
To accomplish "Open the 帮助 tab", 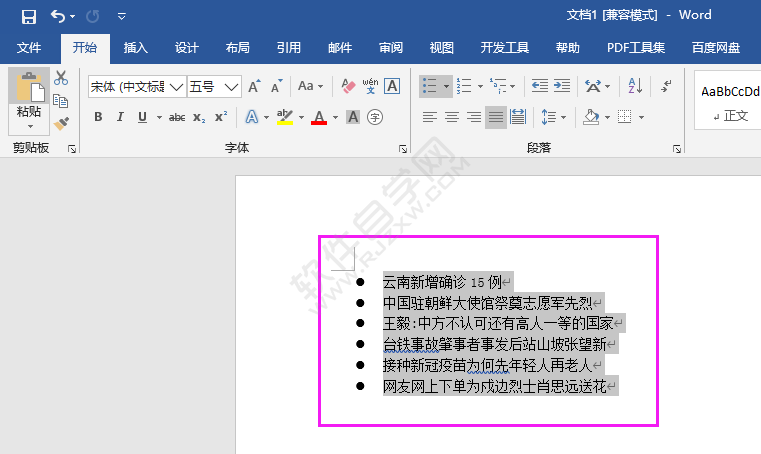I will click(x=567, y=48).
